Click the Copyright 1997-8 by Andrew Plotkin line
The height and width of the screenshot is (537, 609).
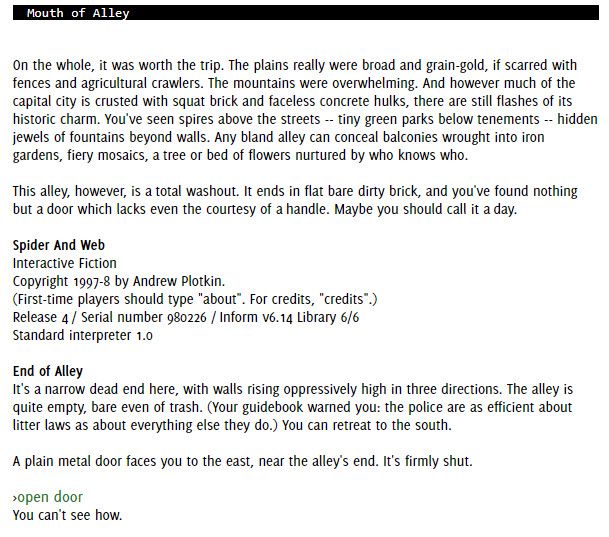pyautogui.click(x=119, y=281)
